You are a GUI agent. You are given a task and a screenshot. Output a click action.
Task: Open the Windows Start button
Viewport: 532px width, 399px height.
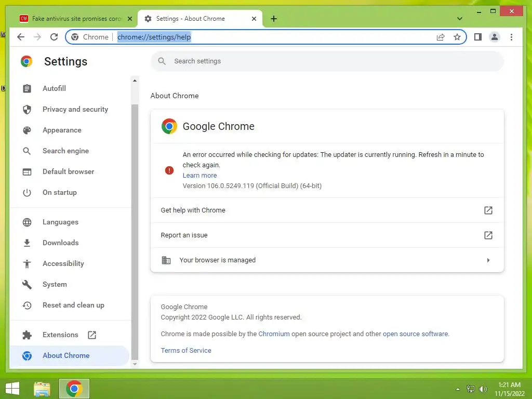point(12,389)
